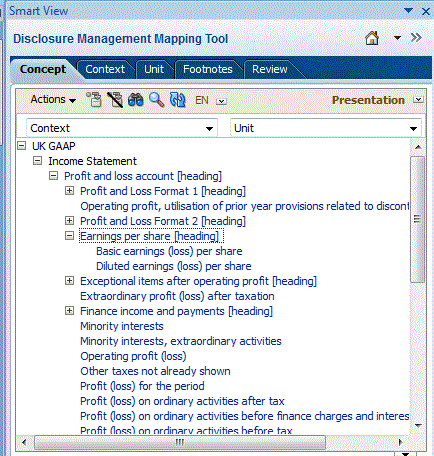This screenshot has width=434, height=456.
Task: Switch to the Context tab
Action: (x=105, y=69)
